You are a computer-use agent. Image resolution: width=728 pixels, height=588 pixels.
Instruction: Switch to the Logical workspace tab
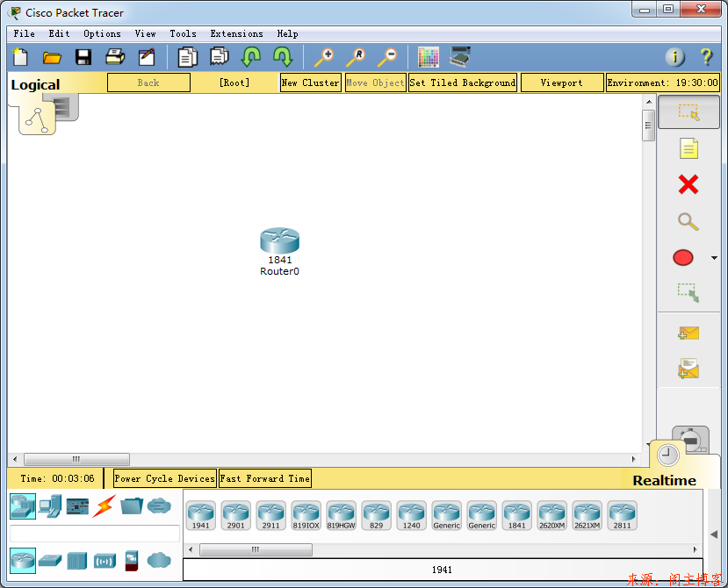(37, 118)
